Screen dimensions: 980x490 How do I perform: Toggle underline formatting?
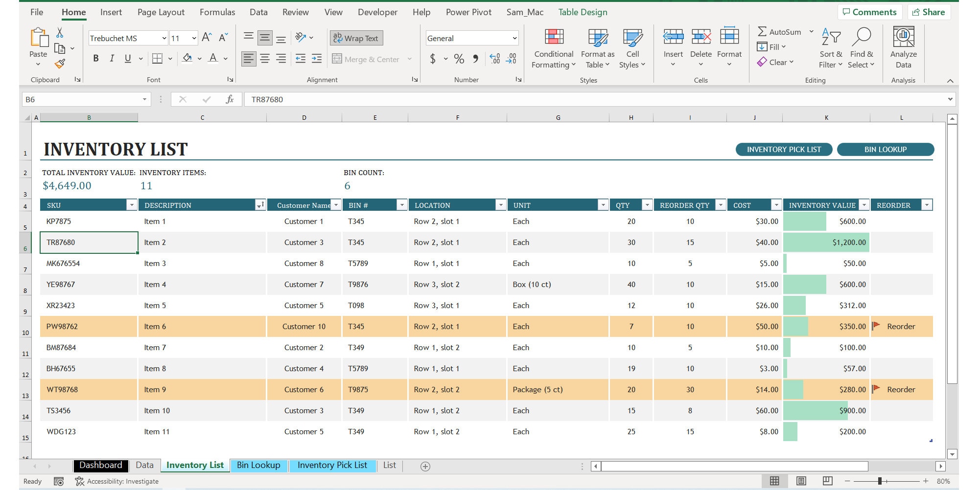127,58
